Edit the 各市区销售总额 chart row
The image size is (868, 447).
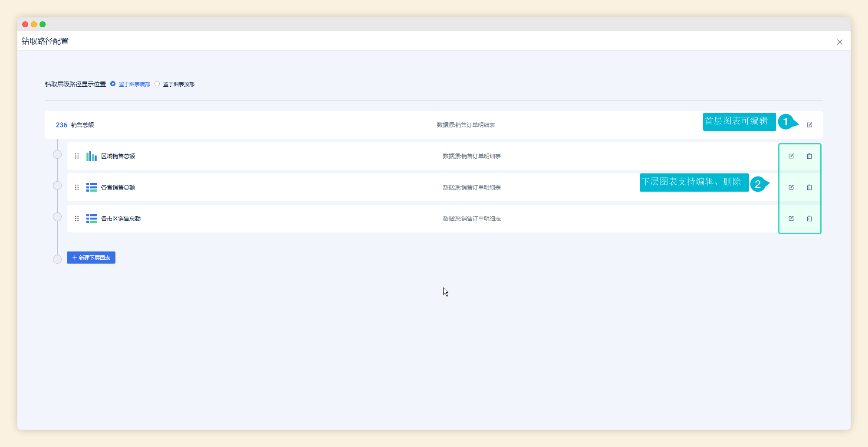(x=791, y=219)
